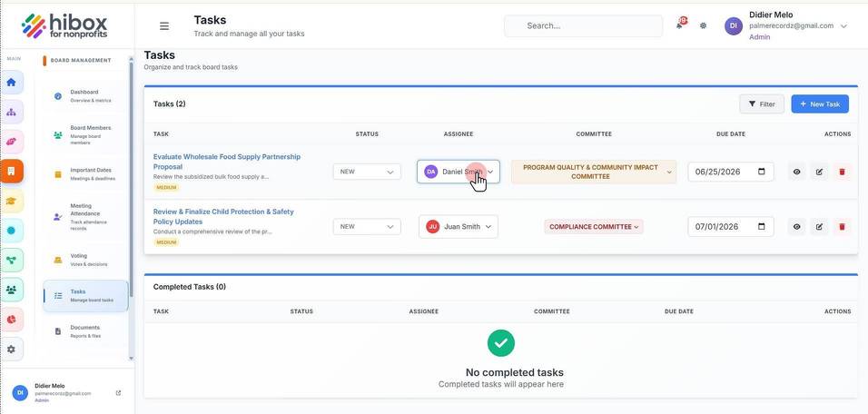Open Evaluate Wholesale Food Supply Partnership Proposal link
868x414 pixels.
tap(227, 162)
